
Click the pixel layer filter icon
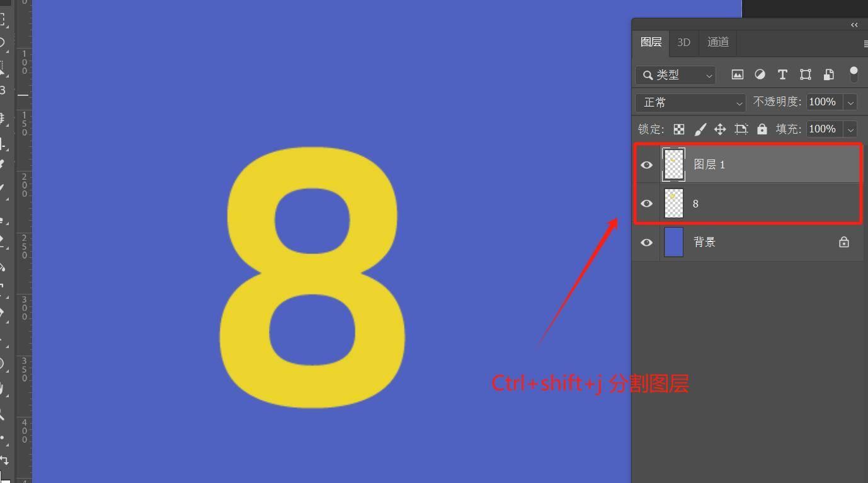coord(737,74)
